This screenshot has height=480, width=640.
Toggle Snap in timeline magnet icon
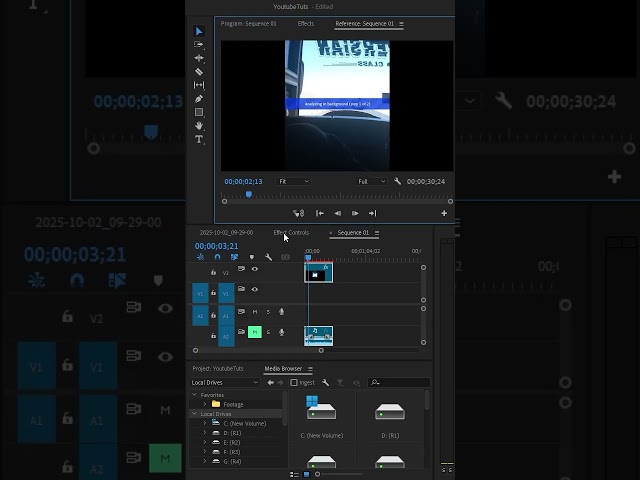click(217, 257)
